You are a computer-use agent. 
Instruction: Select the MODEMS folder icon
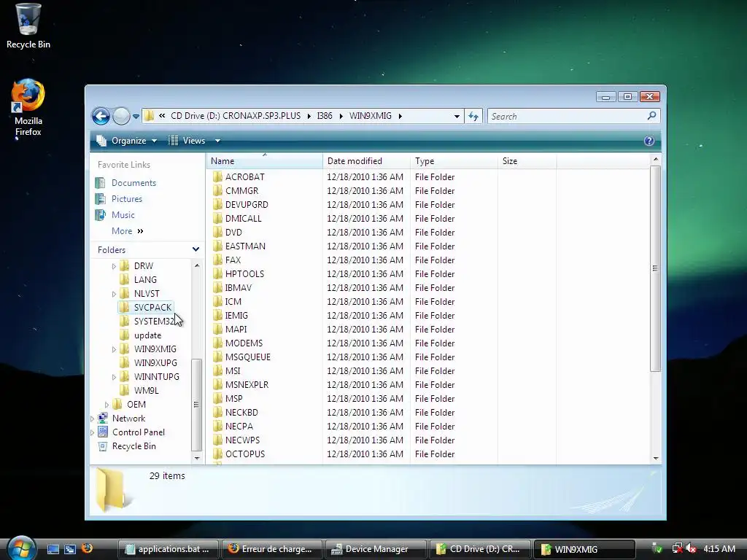[x=217, y=343]
